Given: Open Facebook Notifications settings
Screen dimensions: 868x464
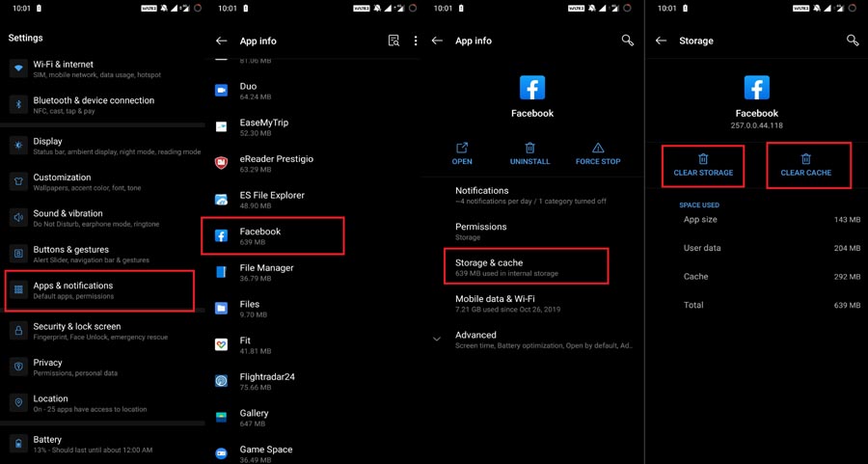Looking at the screenshot, I should [x=533, y=195].
